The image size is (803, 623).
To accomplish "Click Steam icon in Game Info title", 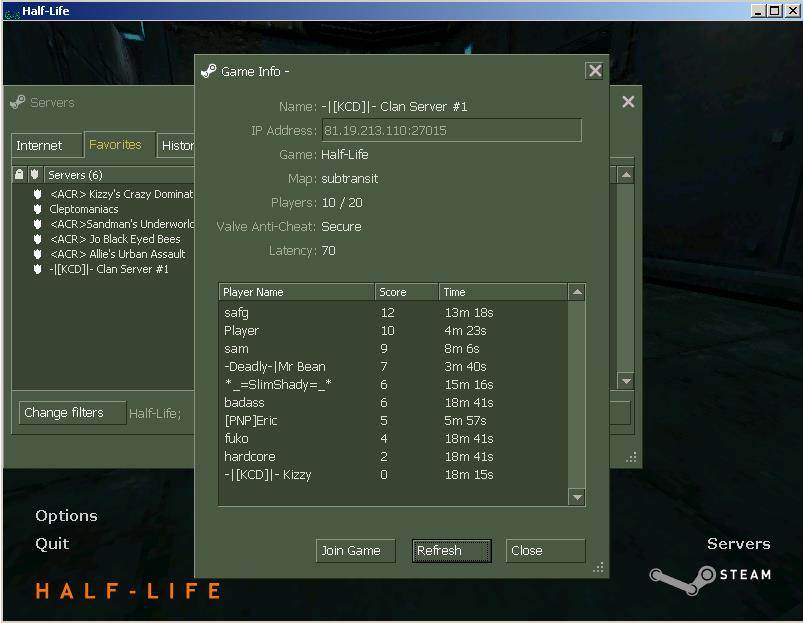I will click(x=208, y=71).
